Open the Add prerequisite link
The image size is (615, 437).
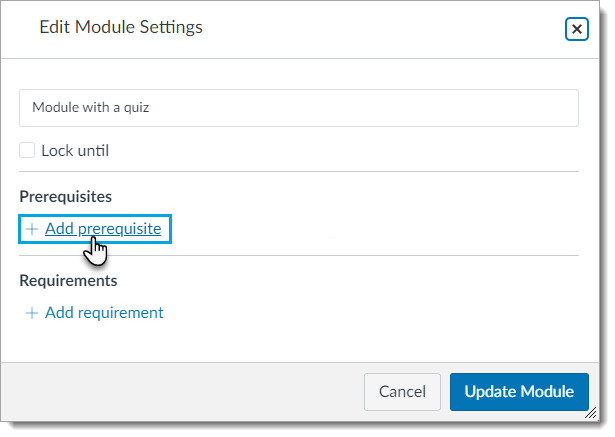coord(102,229)
